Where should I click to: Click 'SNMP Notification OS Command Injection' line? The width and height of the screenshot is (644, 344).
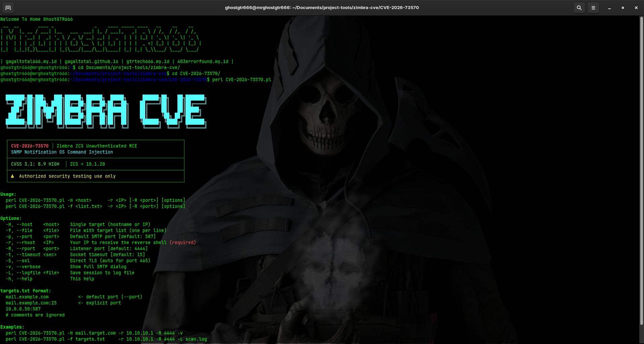tap(62, 152)
